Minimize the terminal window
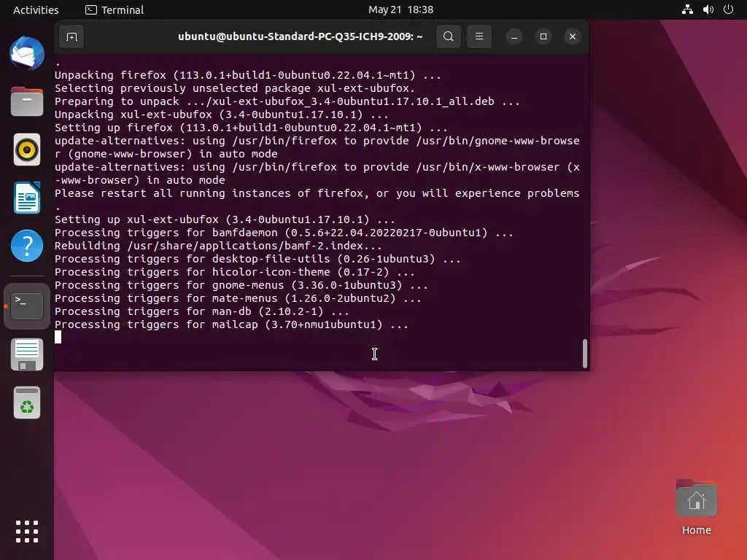Viewport: 747px width, 560px height. 514,36
